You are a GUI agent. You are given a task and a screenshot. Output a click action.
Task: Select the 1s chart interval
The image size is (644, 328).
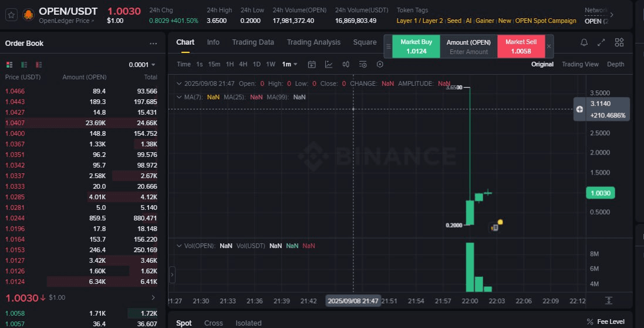coord(200,64)
